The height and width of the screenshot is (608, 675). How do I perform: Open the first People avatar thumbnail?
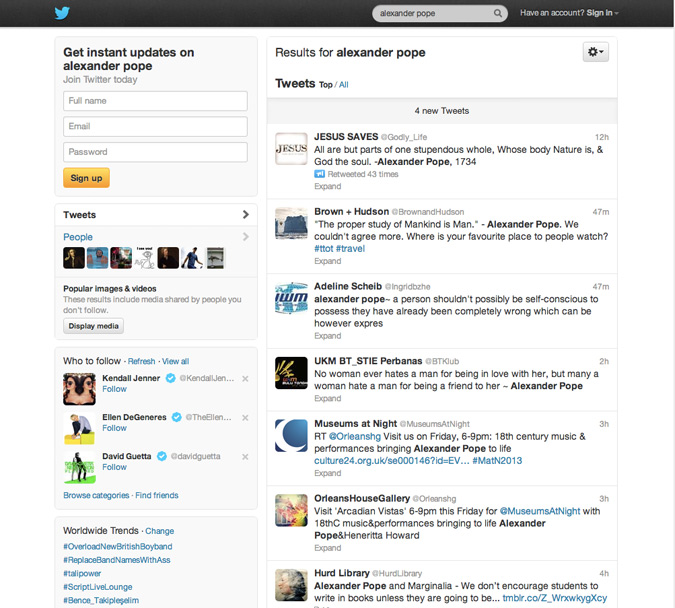(74, 258)
